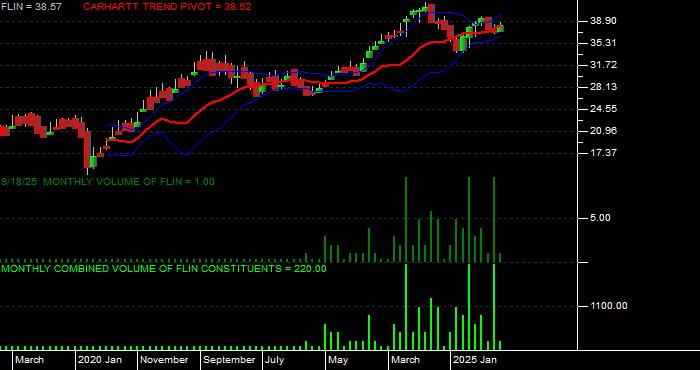This screenshot has width=700, height=370.
Task: Click the 28.13 price axis value
Action: coord(604,87)
